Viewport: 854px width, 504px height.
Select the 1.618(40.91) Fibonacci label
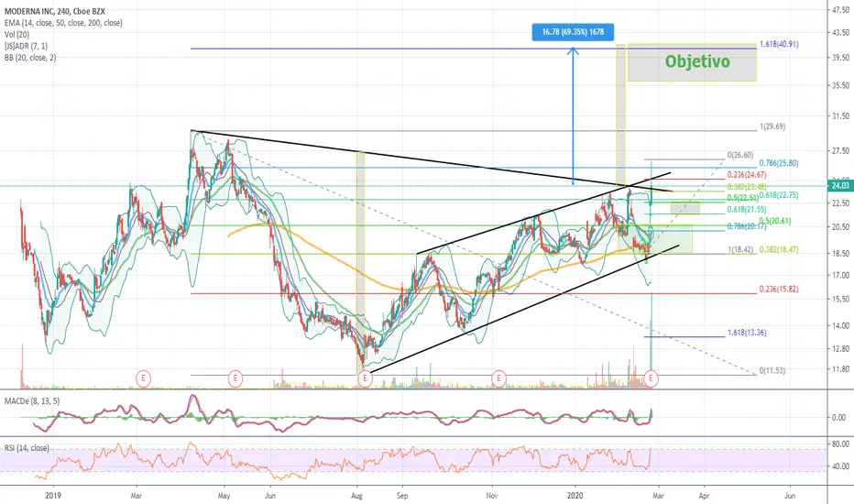tap(779, 44)
